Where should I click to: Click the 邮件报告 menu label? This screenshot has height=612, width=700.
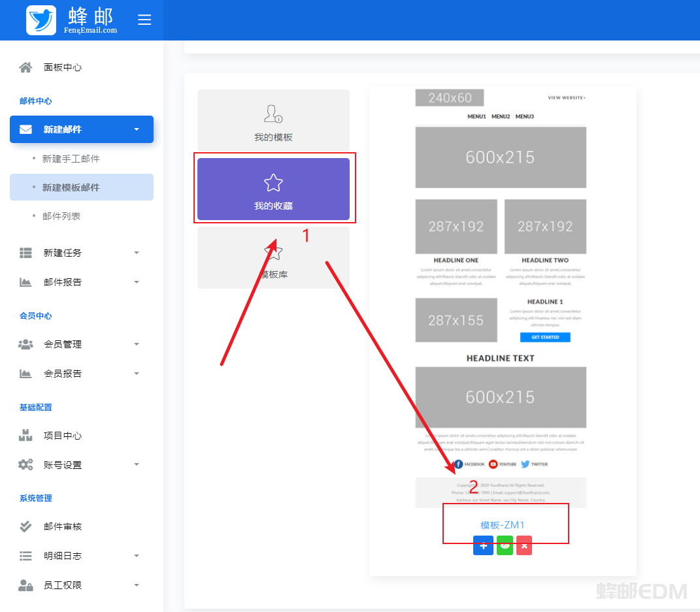[x=63, y=282]
